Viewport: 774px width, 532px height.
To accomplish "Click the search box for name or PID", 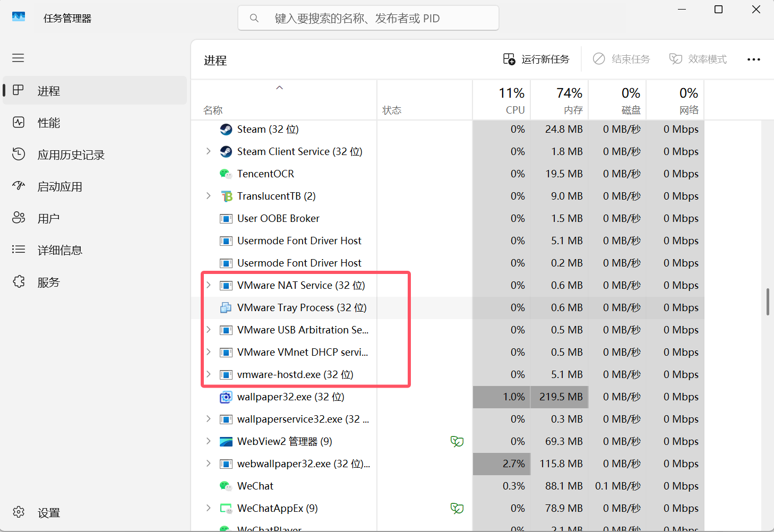I will (368, 18).
